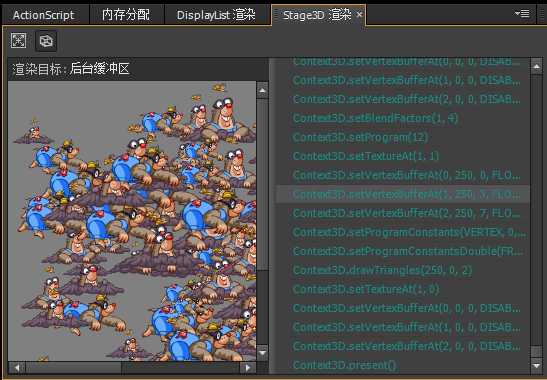Toggle the wireframe cube icon

[46, 41]
